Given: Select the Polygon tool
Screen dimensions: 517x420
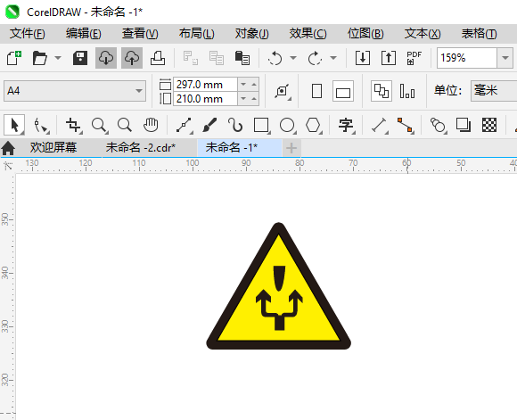Looking at the screenshot, I should (313, 126).
